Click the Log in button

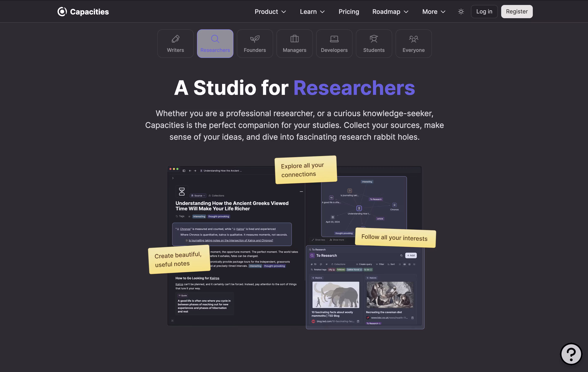click(484, 12)
